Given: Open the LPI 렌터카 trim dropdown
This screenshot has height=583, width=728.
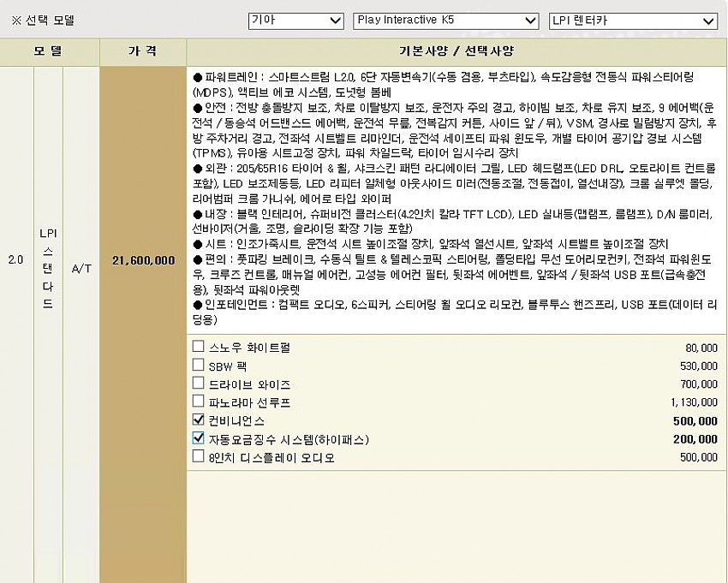Looking at the screenshot, I should pyautogui.click(x=633, y=21).
